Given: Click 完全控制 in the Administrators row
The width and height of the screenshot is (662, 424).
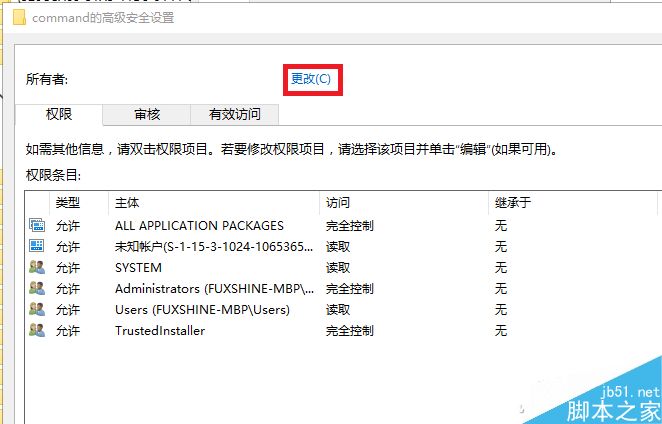Looking at the screenshot, I should (x=350, y=289).
